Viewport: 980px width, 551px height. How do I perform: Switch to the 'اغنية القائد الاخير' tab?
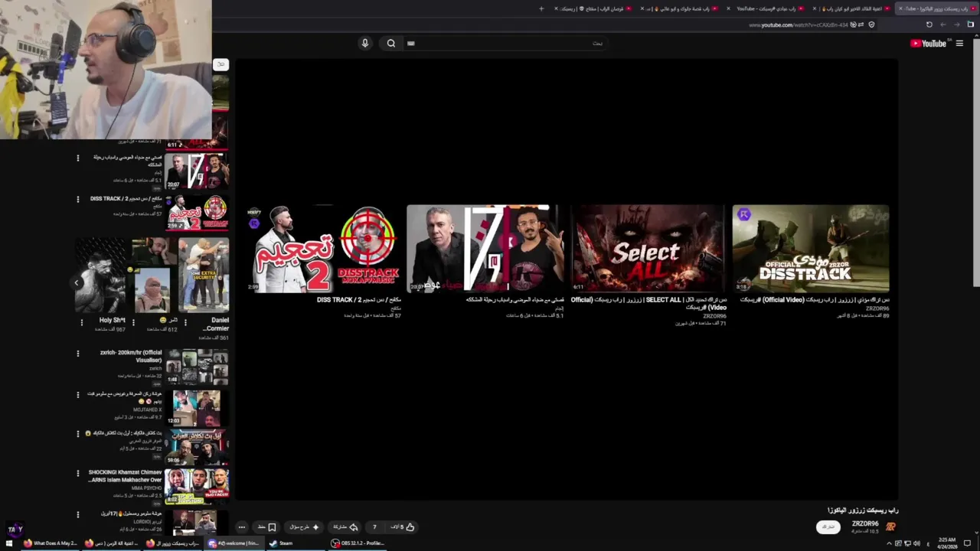852,8
